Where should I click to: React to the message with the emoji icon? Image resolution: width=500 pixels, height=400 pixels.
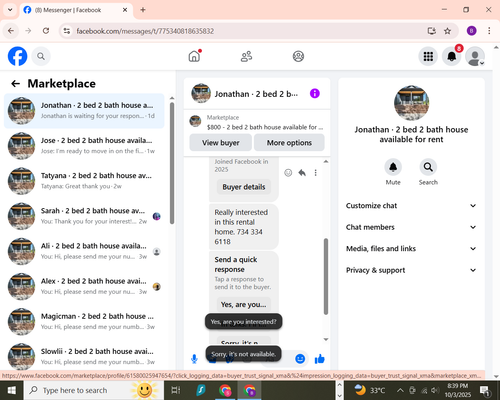(288, 173)
